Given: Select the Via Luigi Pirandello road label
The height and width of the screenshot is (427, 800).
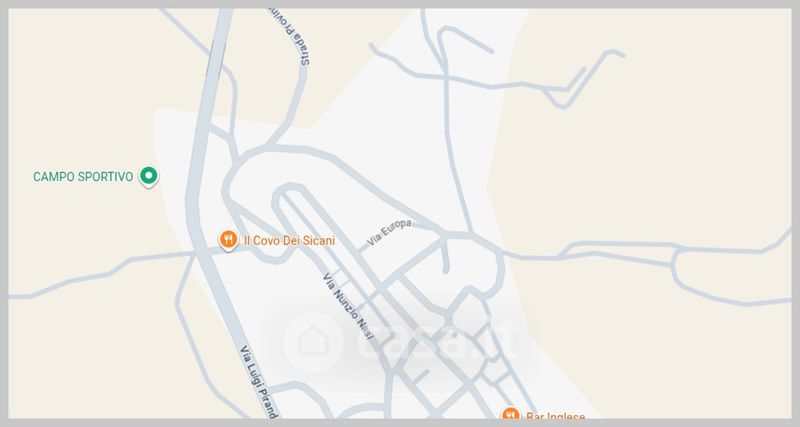Looking at the screenshot, I should (x=259, y=382).
